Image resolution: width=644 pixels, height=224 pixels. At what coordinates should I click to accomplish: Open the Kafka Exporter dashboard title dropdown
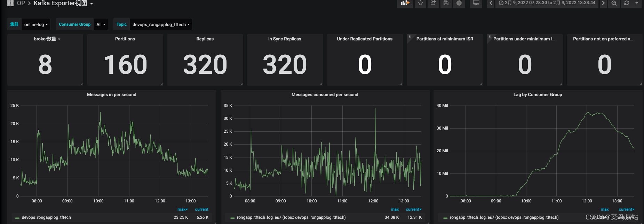click(63, 3)
